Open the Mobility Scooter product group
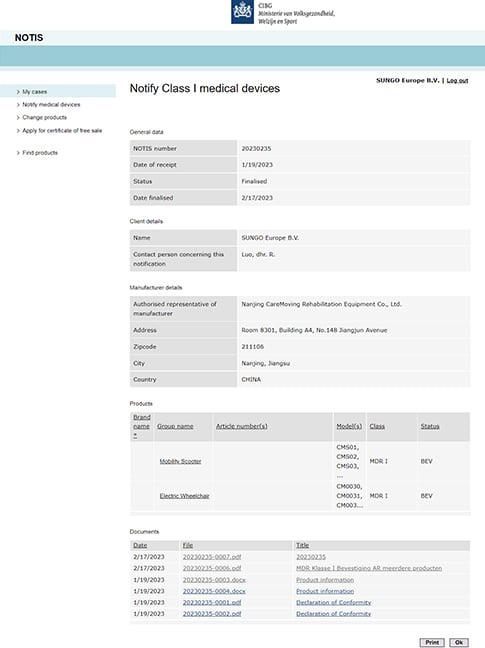This screenshot has width=485, height=648. tap(181, 461)
